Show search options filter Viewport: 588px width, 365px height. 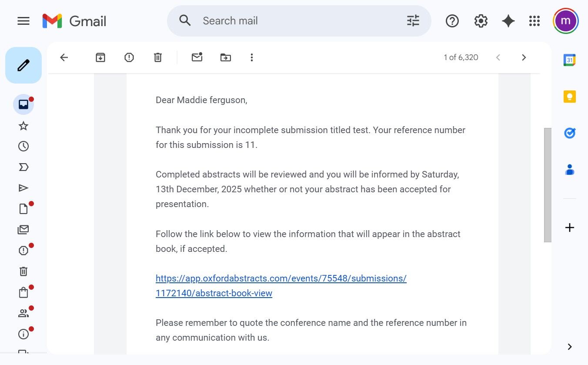point(413,21)
